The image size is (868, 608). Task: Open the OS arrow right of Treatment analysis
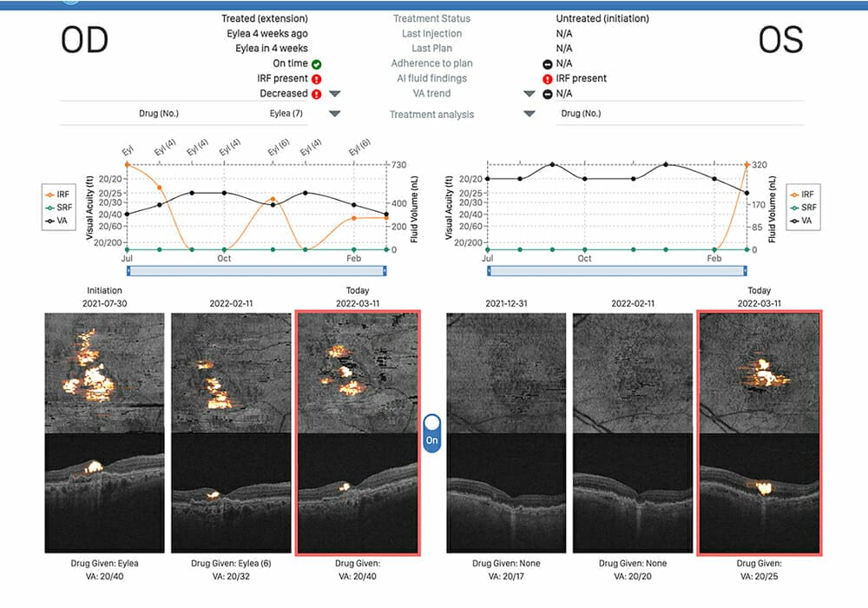pyautogui.click(x=528, y=114)
